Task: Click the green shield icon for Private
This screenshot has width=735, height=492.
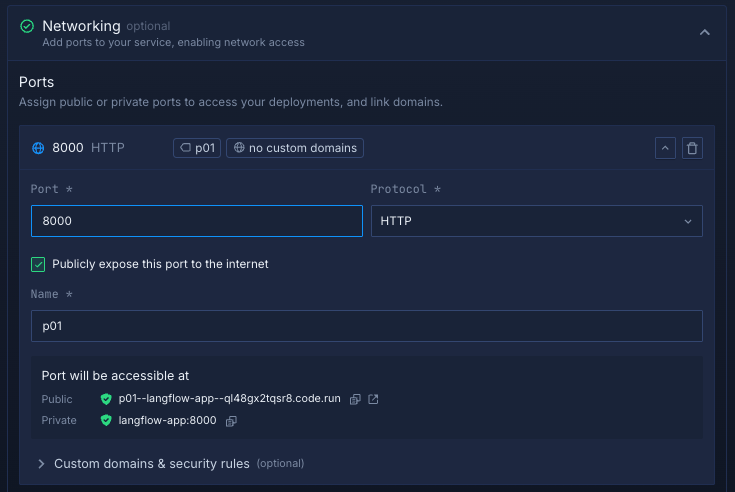Action: (106, 421)
